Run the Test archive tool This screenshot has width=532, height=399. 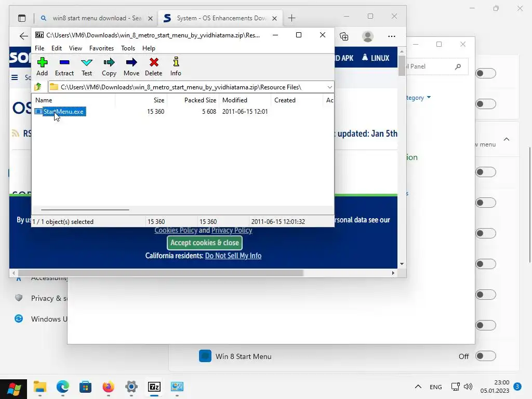coord(87,66)
